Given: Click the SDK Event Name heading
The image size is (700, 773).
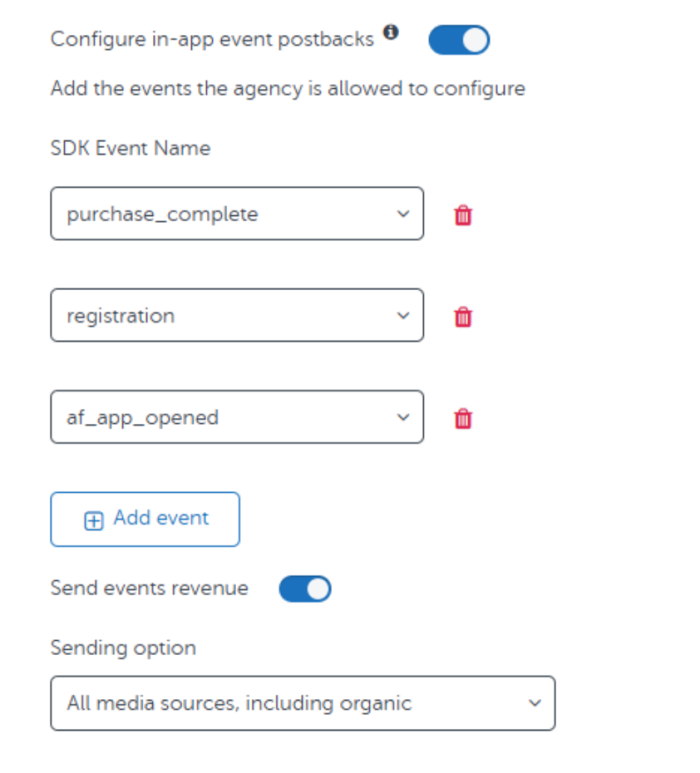Looking at the screenshot, I should [x=131, y=148].
